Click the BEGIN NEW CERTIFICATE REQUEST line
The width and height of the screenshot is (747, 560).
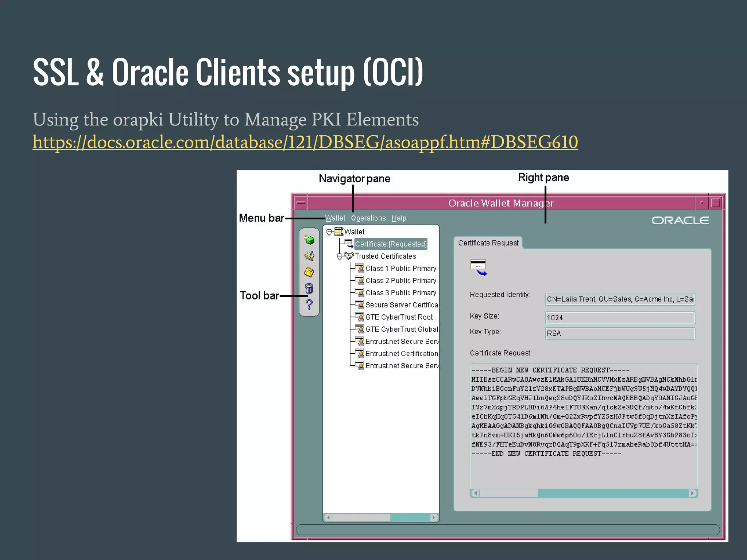click(x=550, y=370)
